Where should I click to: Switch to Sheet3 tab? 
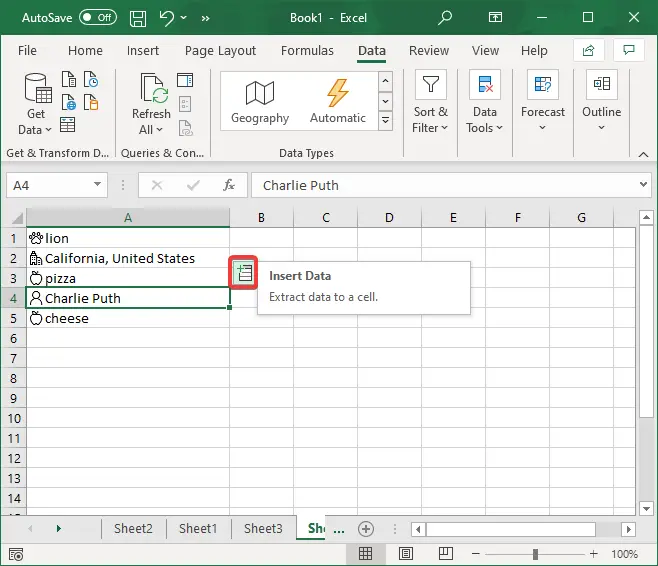263,529
